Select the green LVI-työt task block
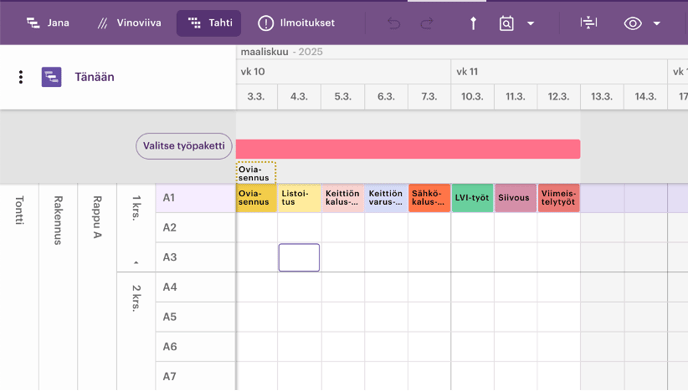 point(473,198)
